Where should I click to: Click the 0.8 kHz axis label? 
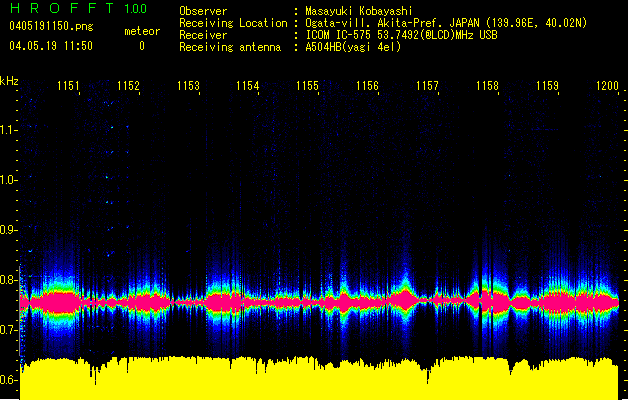8,280
